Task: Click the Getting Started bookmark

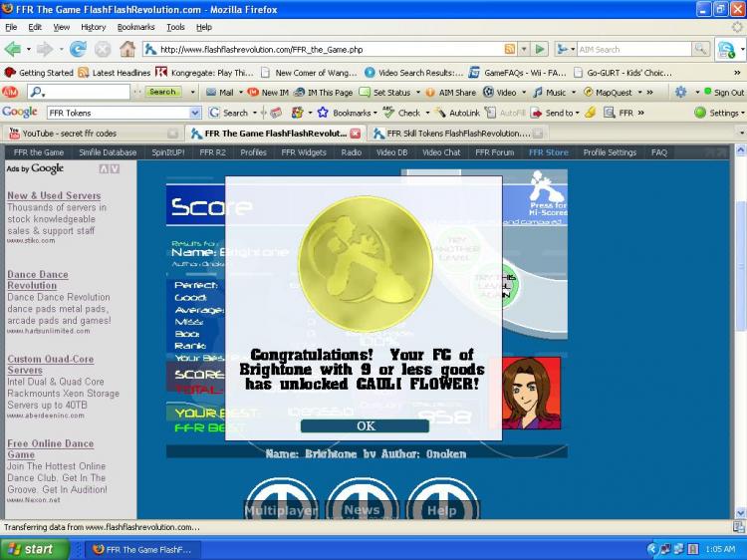Action: click(39, 73)
